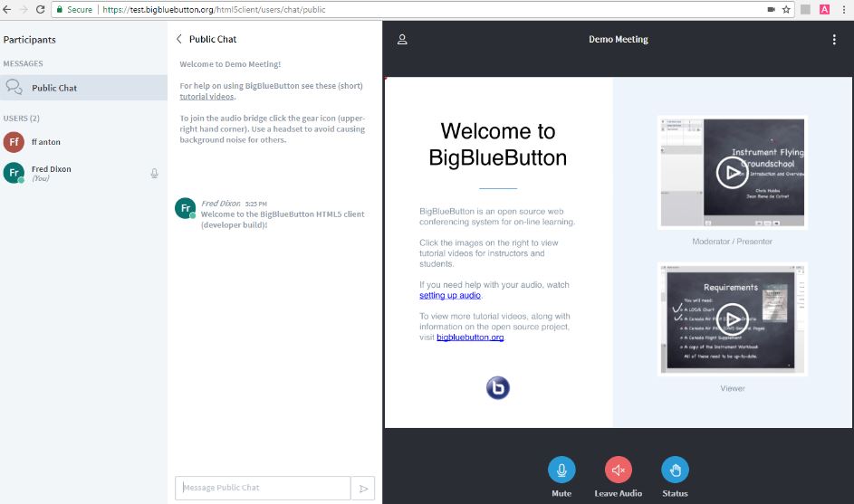Click the 5:25 PM message timestamp
854x504 pixels.
(256, 204)
